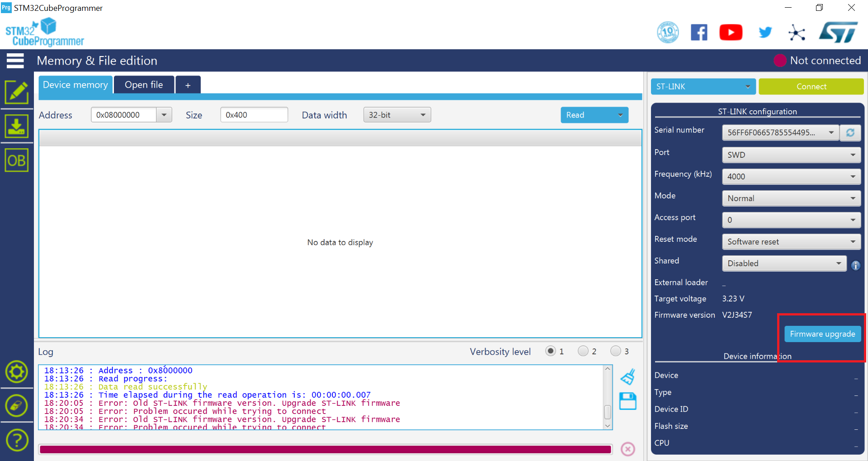Open the Serial number dropdown

(780, 132)
